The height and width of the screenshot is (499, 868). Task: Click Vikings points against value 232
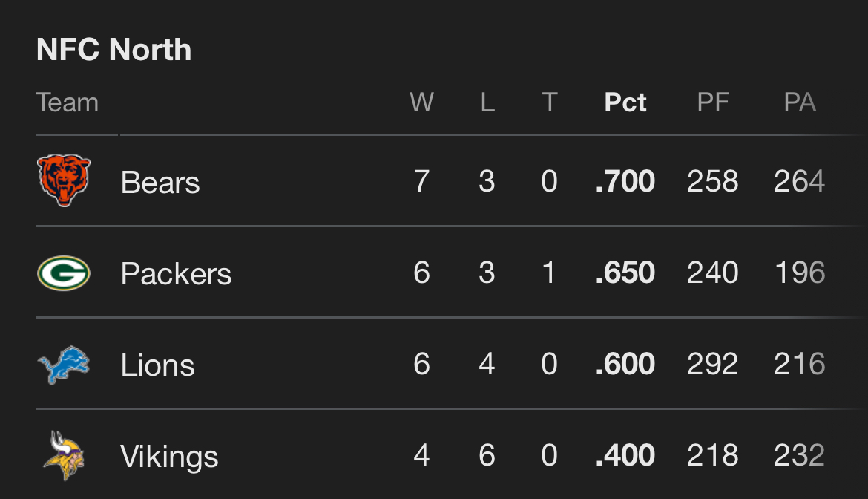click(799, 456)
